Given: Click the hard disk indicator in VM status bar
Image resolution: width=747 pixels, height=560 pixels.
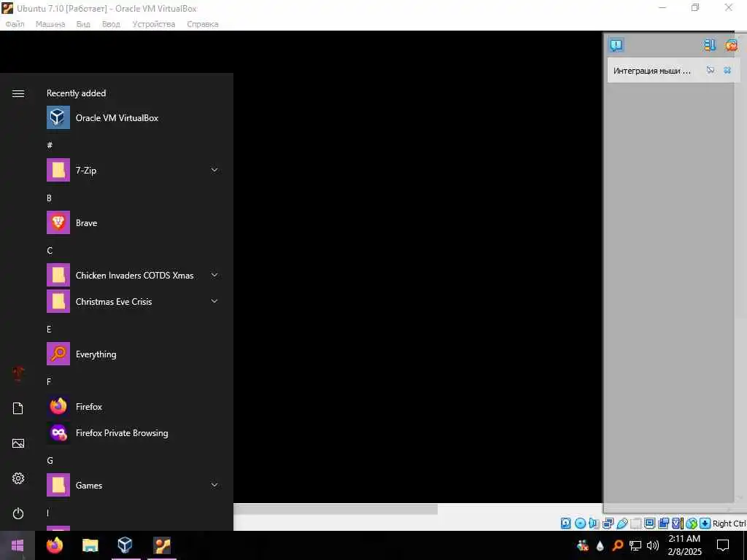Looking at the screenshot, I should (565, 524).
